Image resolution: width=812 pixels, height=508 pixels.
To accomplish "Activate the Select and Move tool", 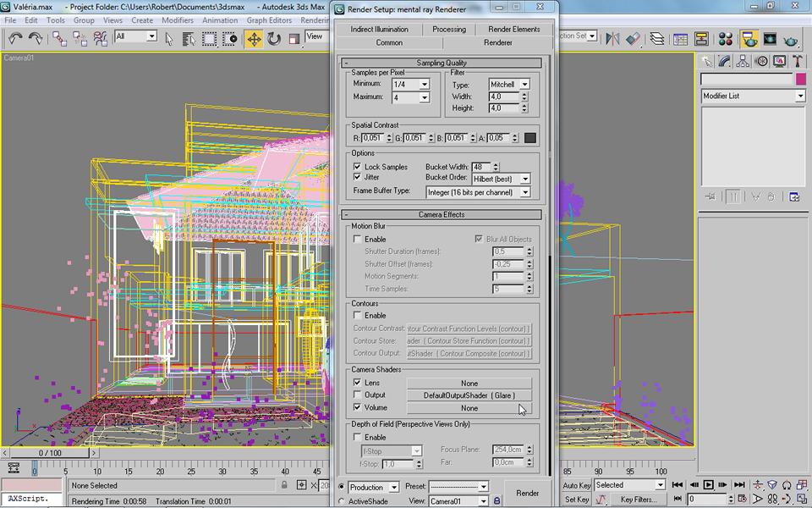I will tap(255, 38).
